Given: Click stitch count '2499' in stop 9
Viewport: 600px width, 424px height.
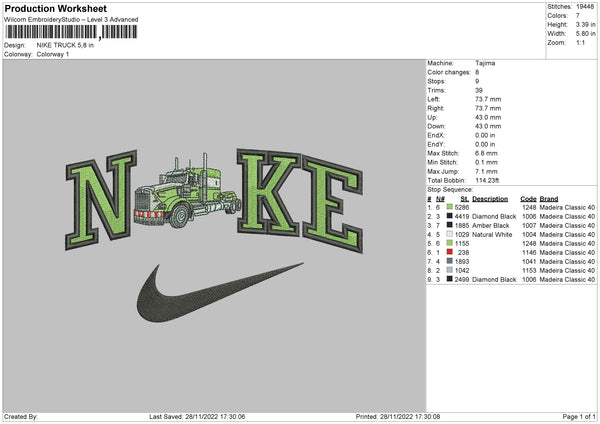Looking at the screenshot, I should (x=462, y=279).
